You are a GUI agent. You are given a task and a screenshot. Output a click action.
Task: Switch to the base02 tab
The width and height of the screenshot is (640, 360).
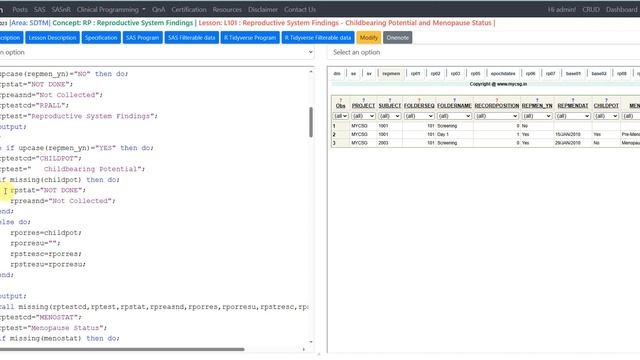(599, 73)
